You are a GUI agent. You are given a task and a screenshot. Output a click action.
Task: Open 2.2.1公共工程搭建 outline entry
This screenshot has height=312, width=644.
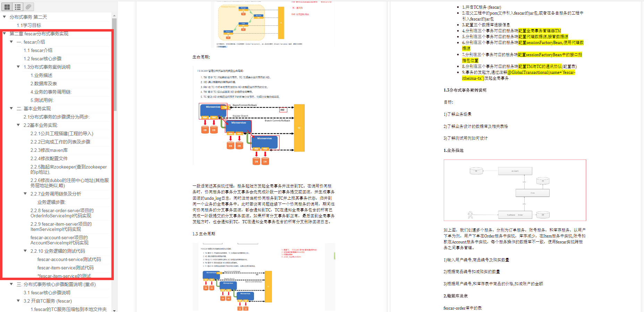tap(62, 133)
